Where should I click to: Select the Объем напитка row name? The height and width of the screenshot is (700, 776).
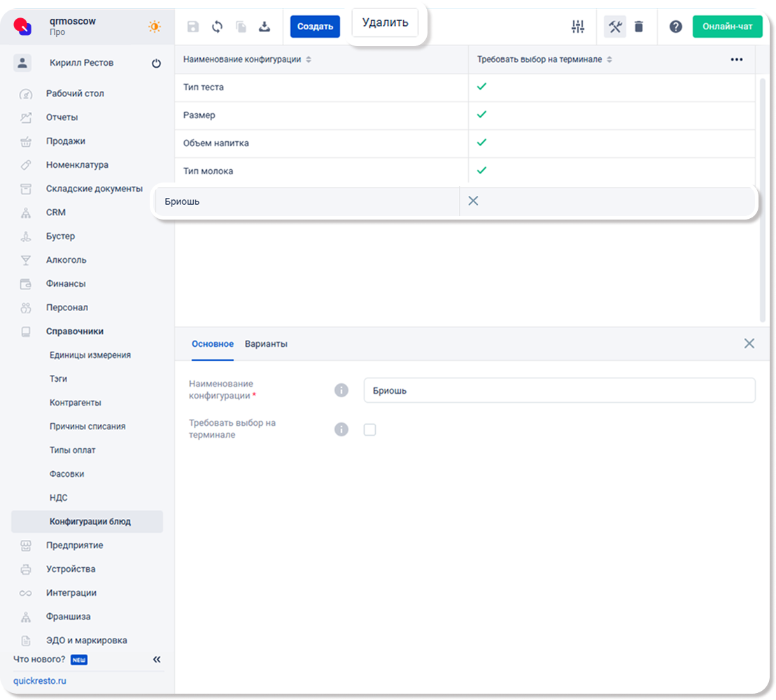click(216, 143)
